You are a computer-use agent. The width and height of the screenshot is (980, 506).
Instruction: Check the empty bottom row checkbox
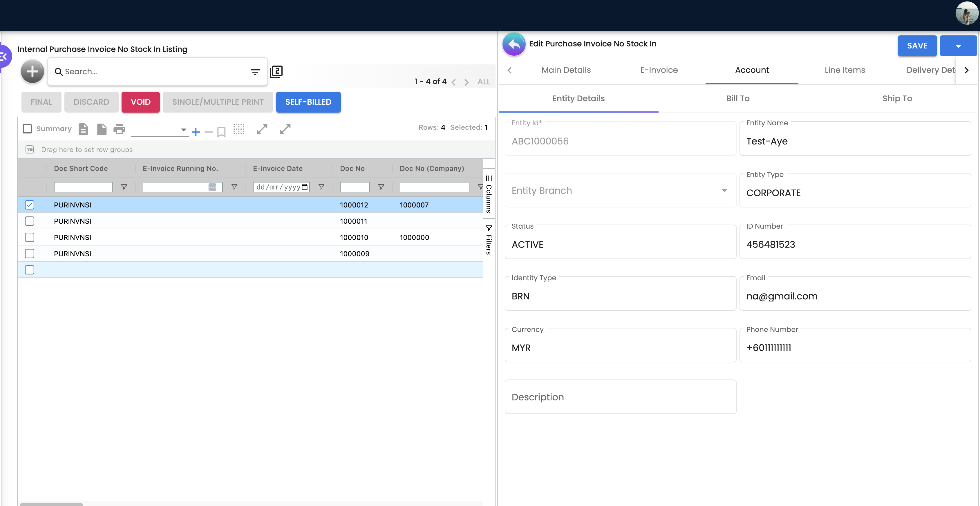point(29,270)
